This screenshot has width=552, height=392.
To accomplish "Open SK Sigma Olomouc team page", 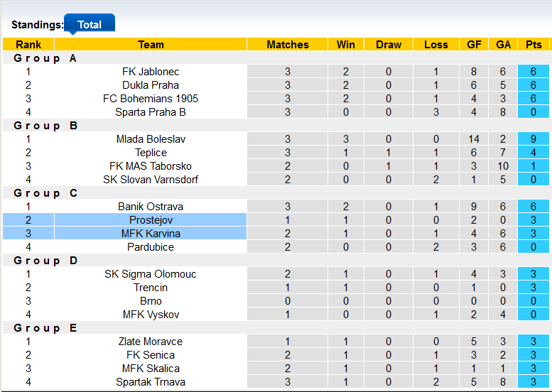I will pos(151,274).
